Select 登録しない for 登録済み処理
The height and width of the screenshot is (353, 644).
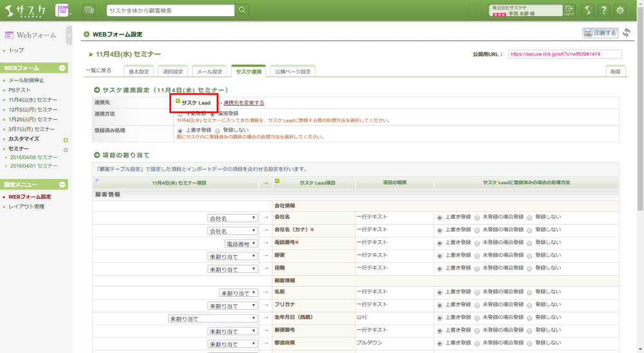click(217, 129)
